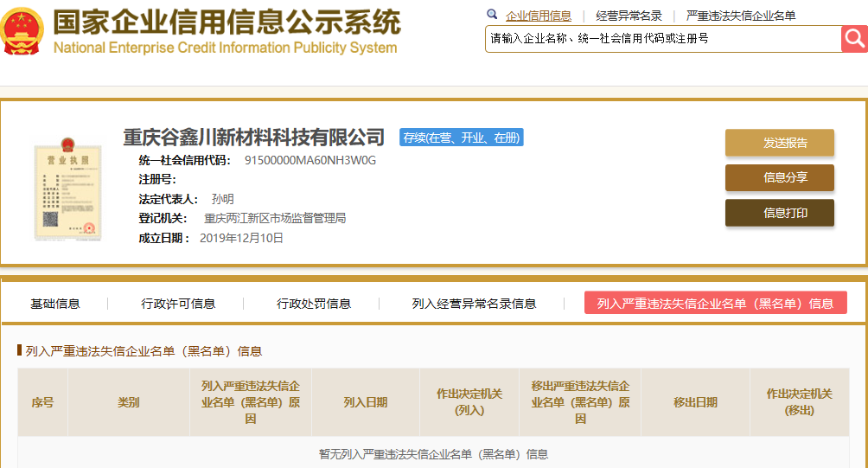
Task: Switch to the 基础信息 tab
Action: click(54, 304)
